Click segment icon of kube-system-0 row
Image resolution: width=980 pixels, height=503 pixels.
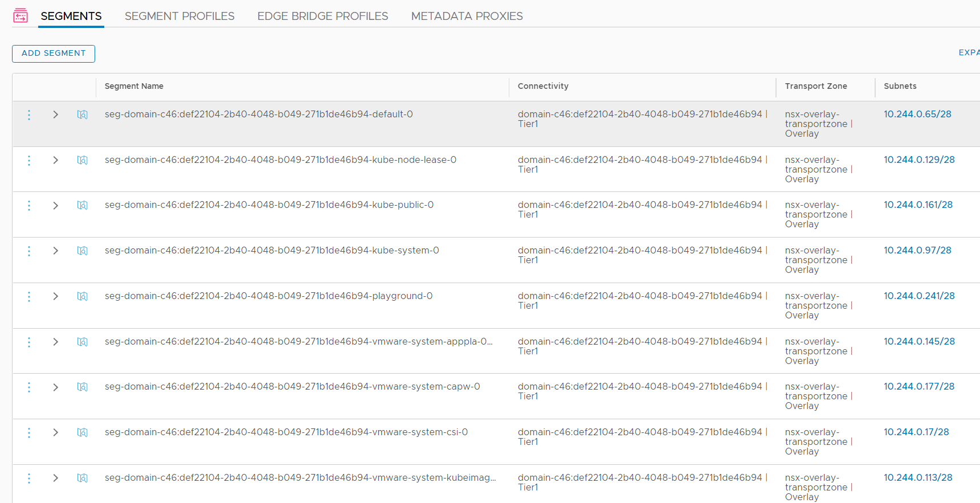[83, 251]
